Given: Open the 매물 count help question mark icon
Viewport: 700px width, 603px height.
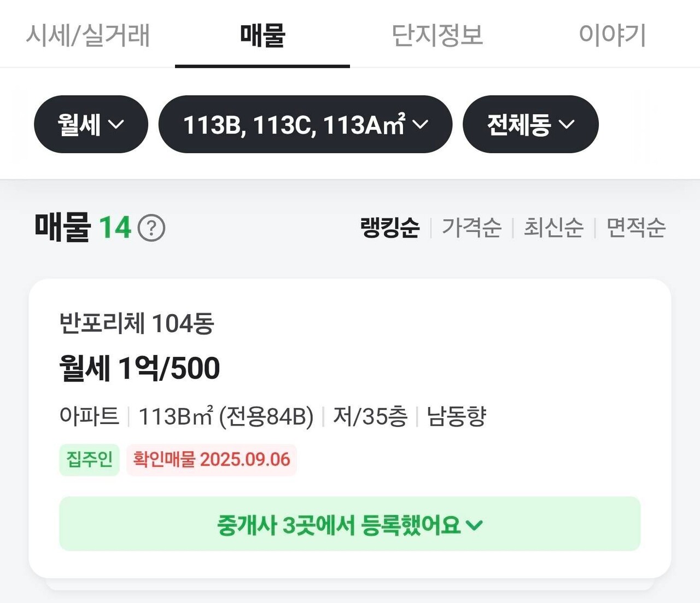Looking at the screenshot, I should (x=153, y=228).
